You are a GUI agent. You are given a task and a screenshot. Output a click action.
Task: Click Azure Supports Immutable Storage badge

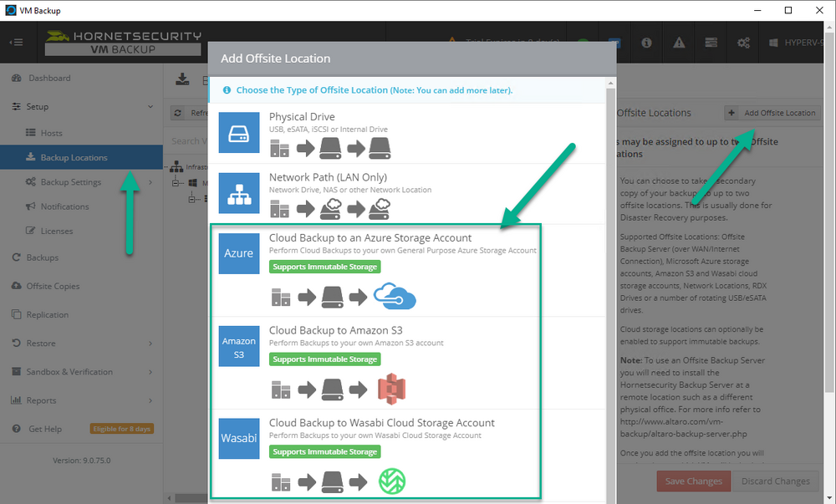pos(324,267)
